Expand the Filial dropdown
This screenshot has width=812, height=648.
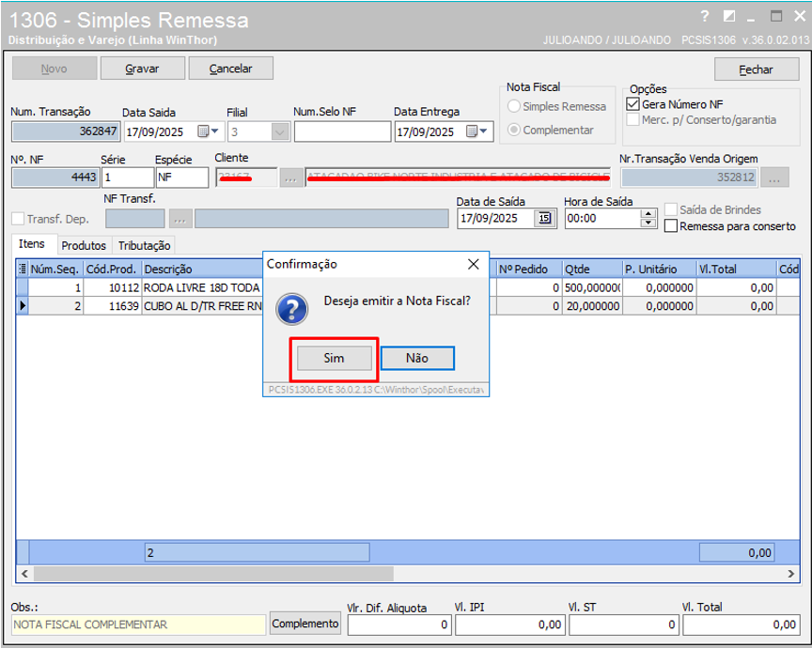coord(280,132)
